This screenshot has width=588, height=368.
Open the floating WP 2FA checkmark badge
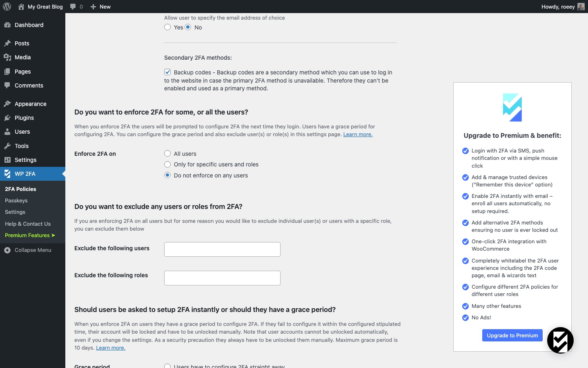pyautogui.click(x=560, y=340)
